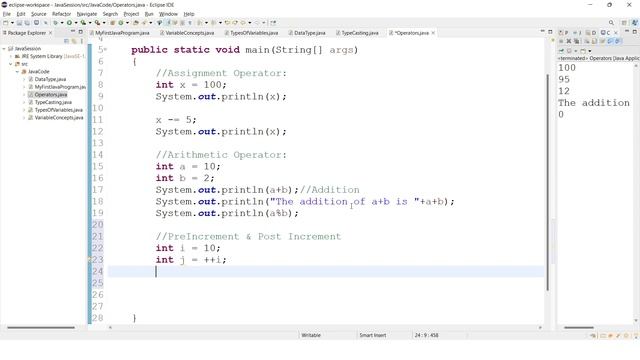
Task: Maximize the Package Explorer panel
Action: tap(80, 32)
